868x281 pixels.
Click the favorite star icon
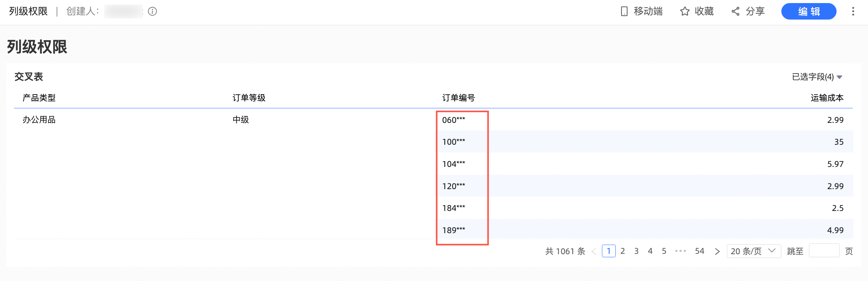[685, 11]
